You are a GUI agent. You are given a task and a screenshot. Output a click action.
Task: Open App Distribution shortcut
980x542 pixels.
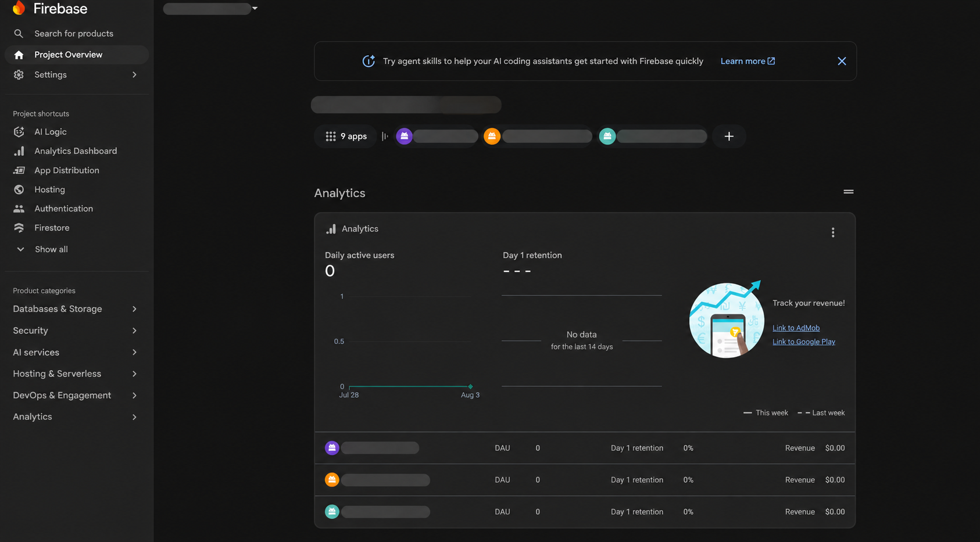pos(67,170)
